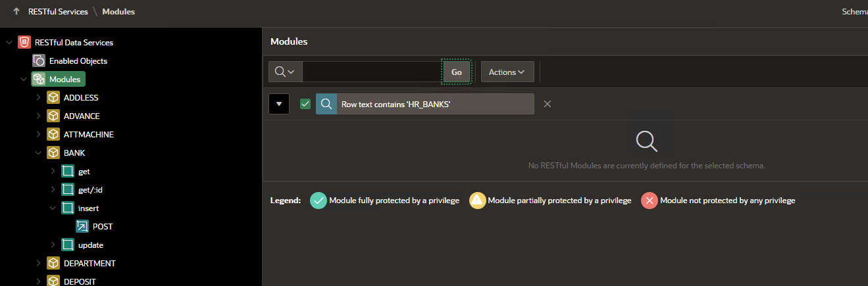Image resolution: width=868 pixels, height=286 pixels.
Task: Collapse the filter bar with triangle button
Action: click(x=279, y=104)
